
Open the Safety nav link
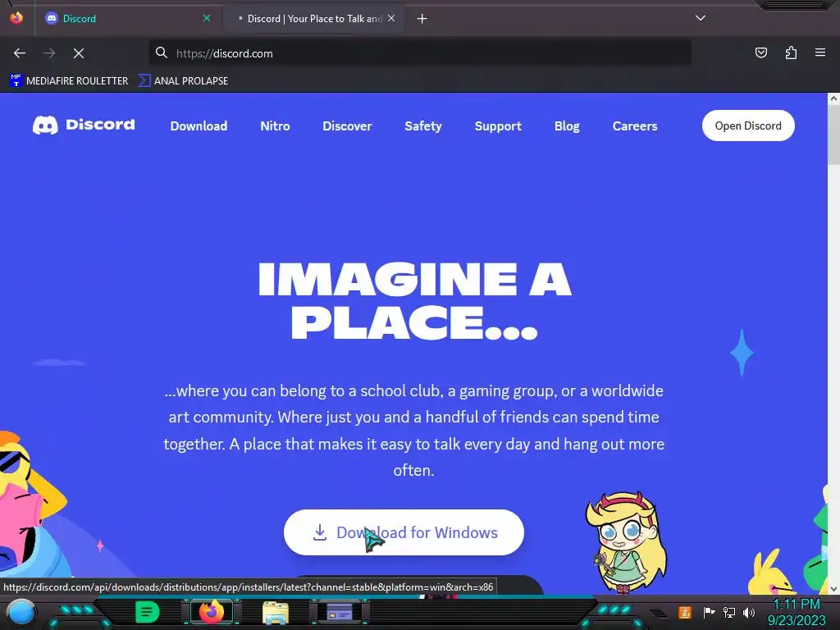423,126
